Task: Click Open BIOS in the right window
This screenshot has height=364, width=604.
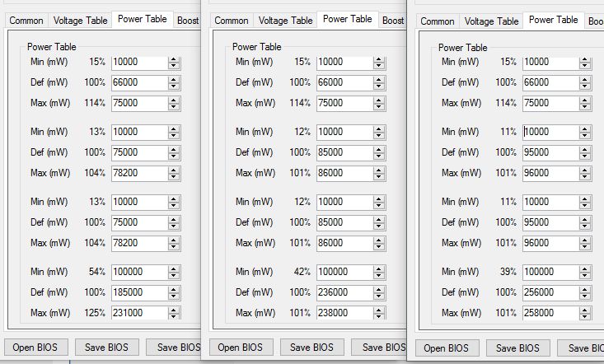Action: tap(446, 348)
